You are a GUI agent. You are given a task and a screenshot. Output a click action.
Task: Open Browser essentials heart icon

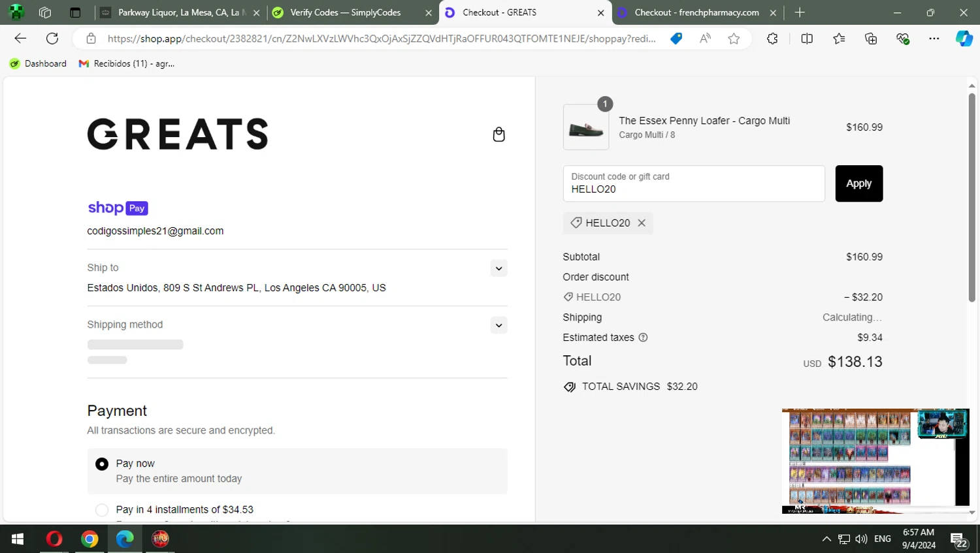click(903, 39)
